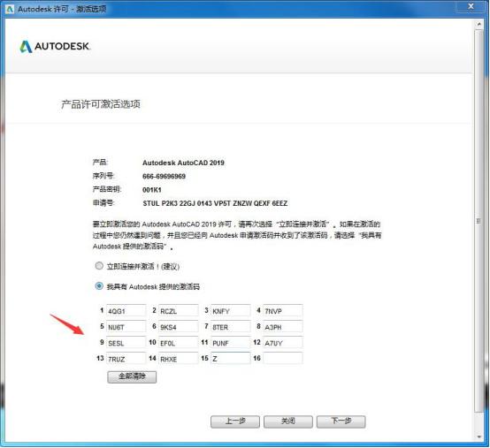Click the Autodesk icon in the title bar
490x448 pixels.
click(x=10, y=9)
